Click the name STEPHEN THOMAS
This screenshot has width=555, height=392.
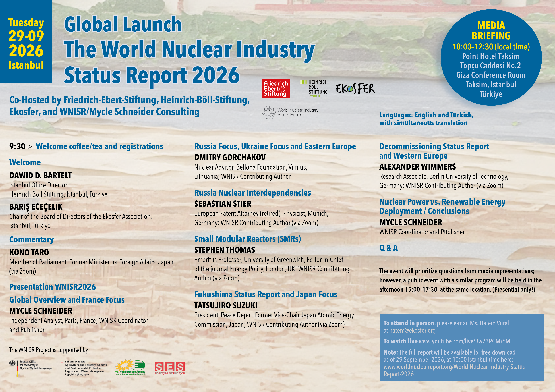click(224, 250)
